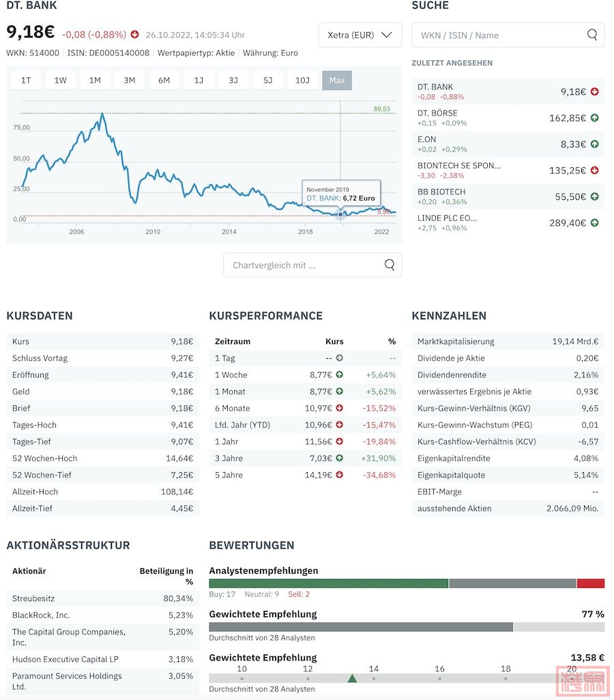Click the green triangle price target marker

(x=352, y=679)
